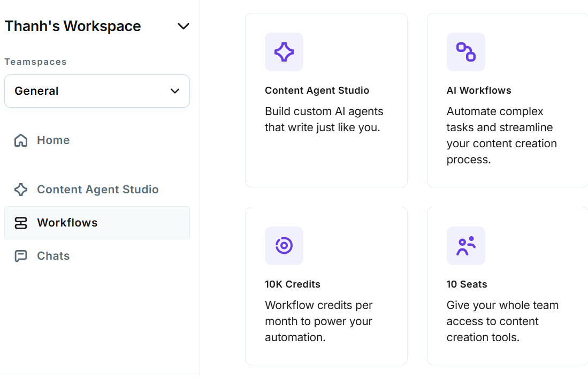
Task: Click the Content Agent Studio sparkle icon
Action: pyautogui.click(x=21, y=190)
